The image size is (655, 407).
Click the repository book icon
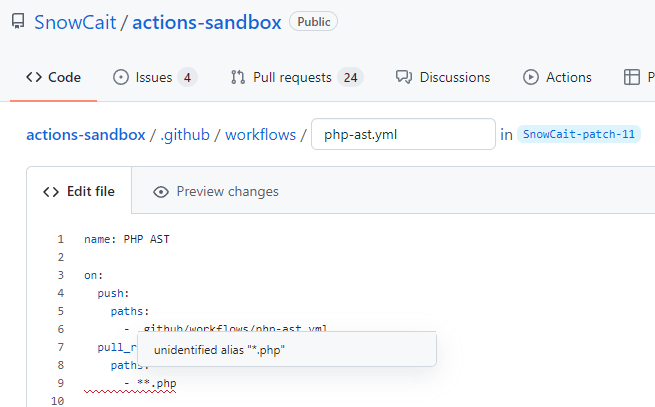coord(18,21)
